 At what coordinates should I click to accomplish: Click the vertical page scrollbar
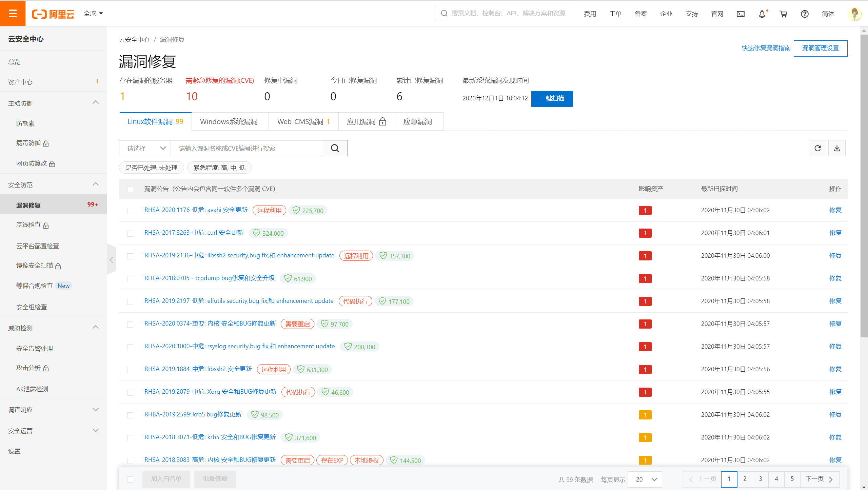click(x=864, y=187)
